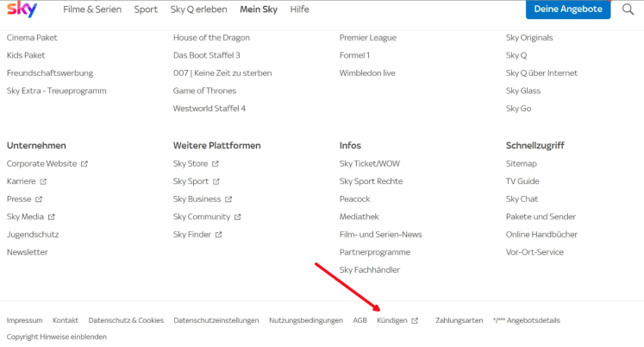Click external link icon next to Sky Finder
This screenshot has width=644, height=347.
pyautogui.click(x=218, y=234)
